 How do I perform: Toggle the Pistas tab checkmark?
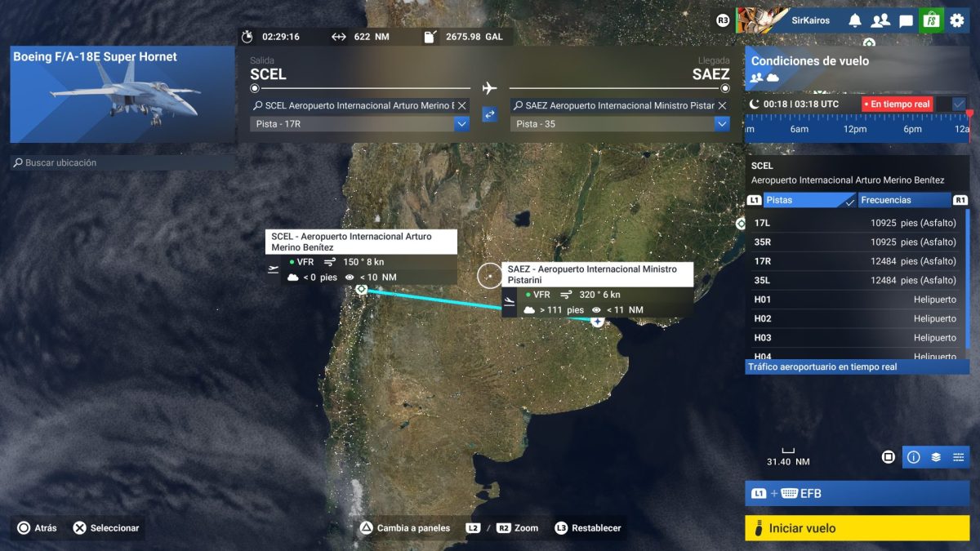pos(849,200)
